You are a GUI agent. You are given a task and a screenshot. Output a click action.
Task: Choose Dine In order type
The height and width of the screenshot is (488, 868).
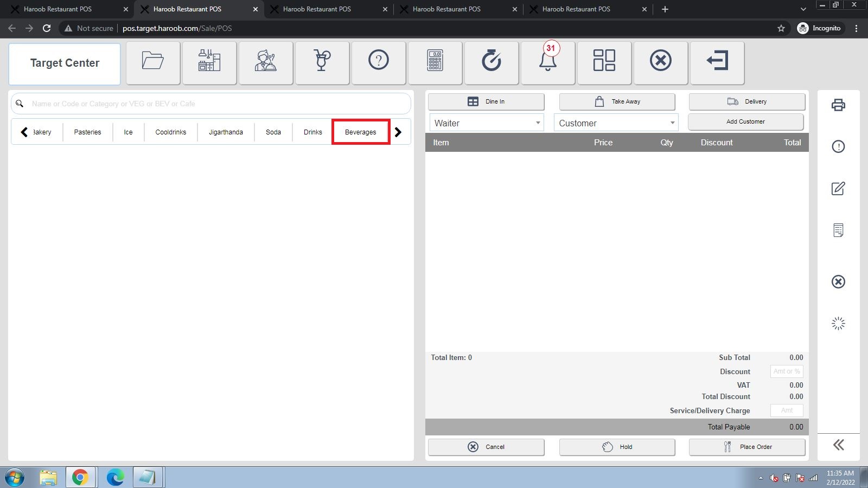486,101
